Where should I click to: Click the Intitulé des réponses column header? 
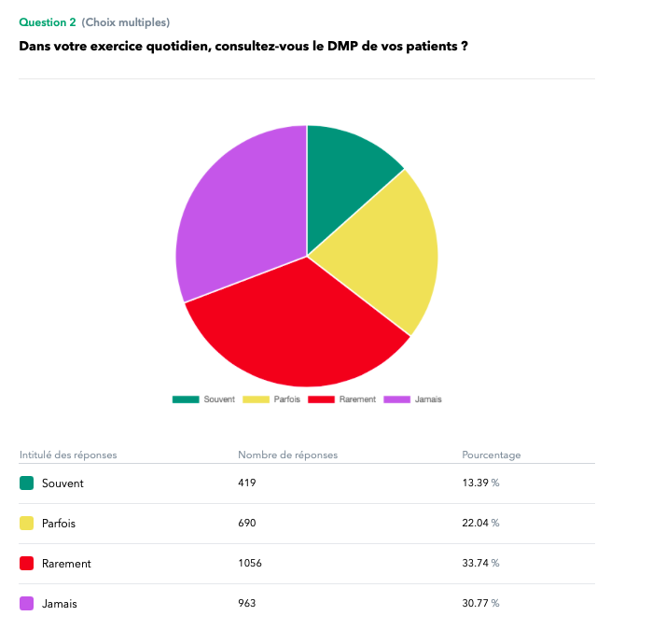point(68,455)
